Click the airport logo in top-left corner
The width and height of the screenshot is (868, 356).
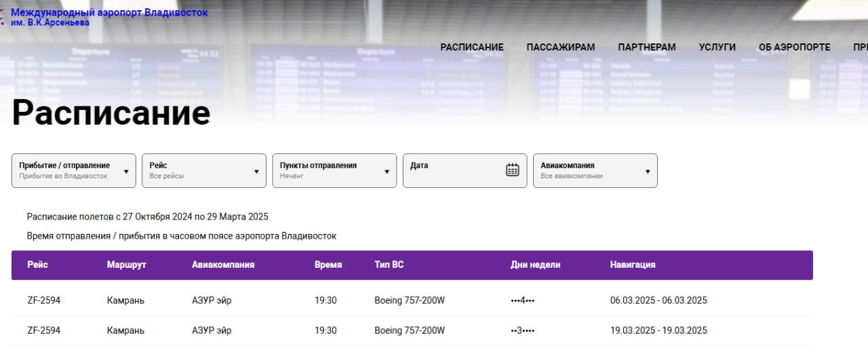4,16
